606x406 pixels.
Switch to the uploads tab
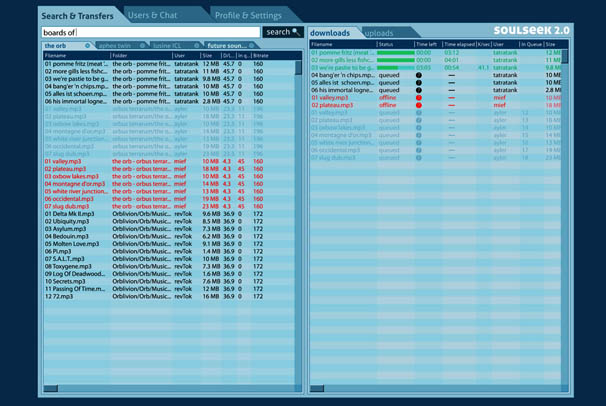pos(379,33)
